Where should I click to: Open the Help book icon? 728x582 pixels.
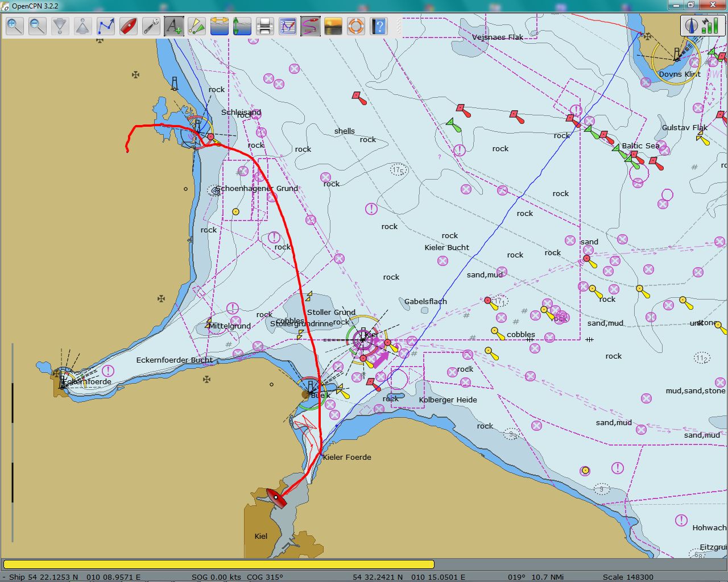pos(379,26)
